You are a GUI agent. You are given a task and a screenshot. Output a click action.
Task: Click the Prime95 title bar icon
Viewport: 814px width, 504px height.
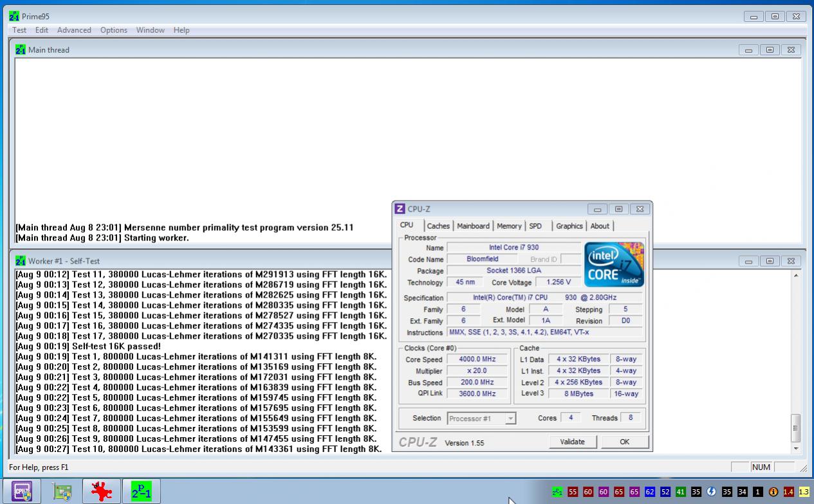[14, 17]
